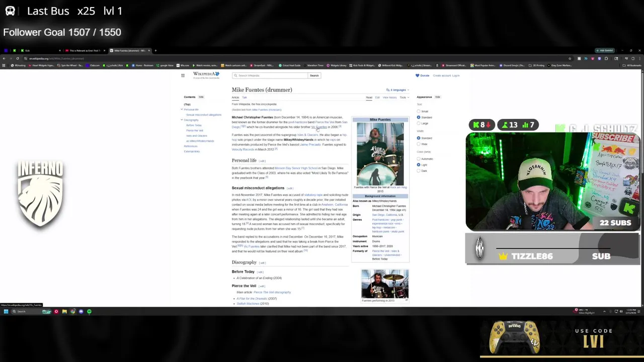The image size is (644, 362).
Task: Open a new browser tab
Action: pyautogui.click(x=155, y=50)
